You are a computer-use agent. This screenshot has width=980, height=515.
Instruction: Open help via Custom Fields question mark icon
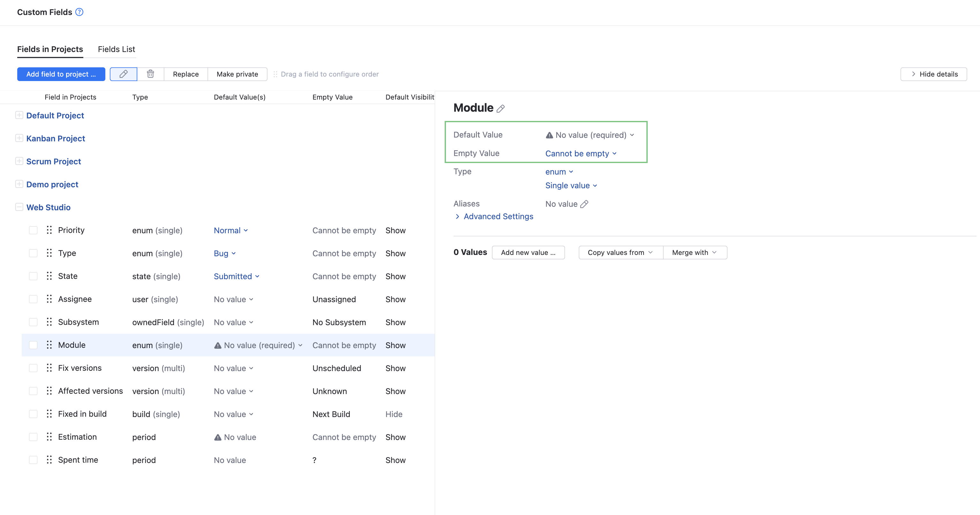click(x=79, y=12)
